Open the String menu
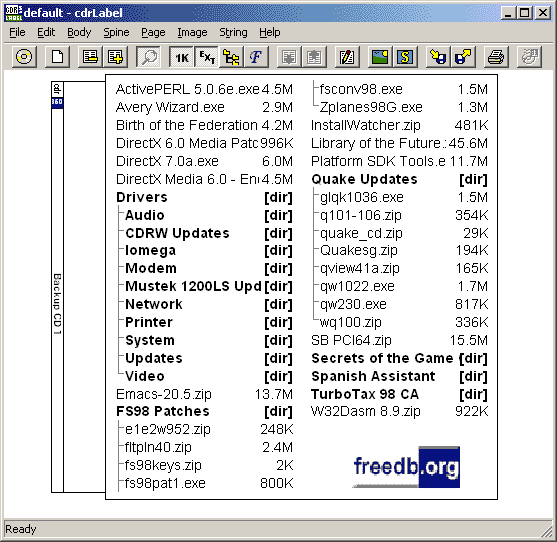 coord(233,32)
